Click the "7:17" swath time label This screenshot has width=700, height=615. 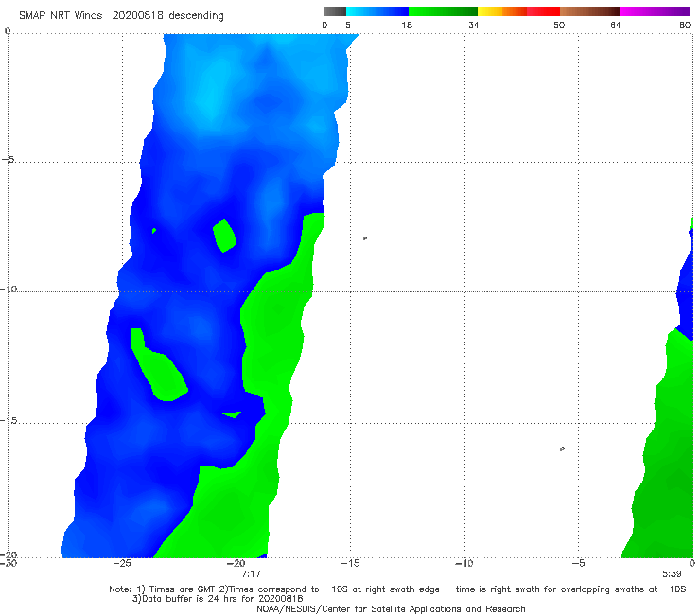click(x=251, y=574)
